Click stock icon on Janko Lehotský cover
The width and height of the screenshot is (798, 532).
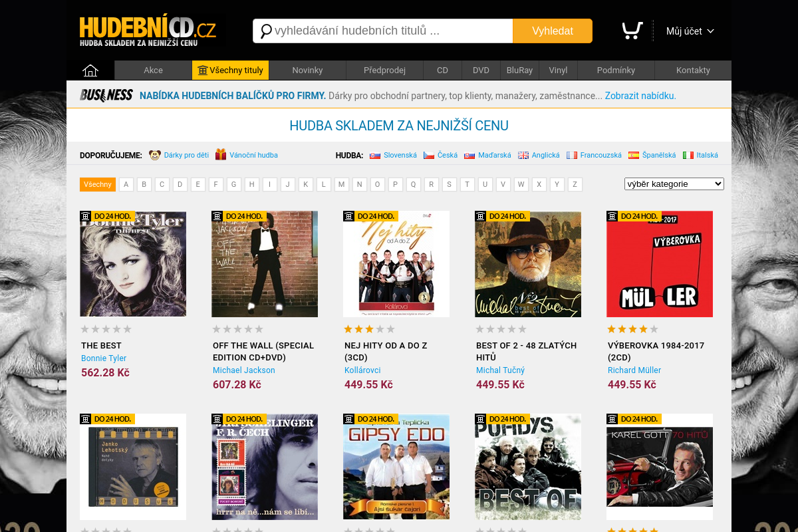pos(85,419)
